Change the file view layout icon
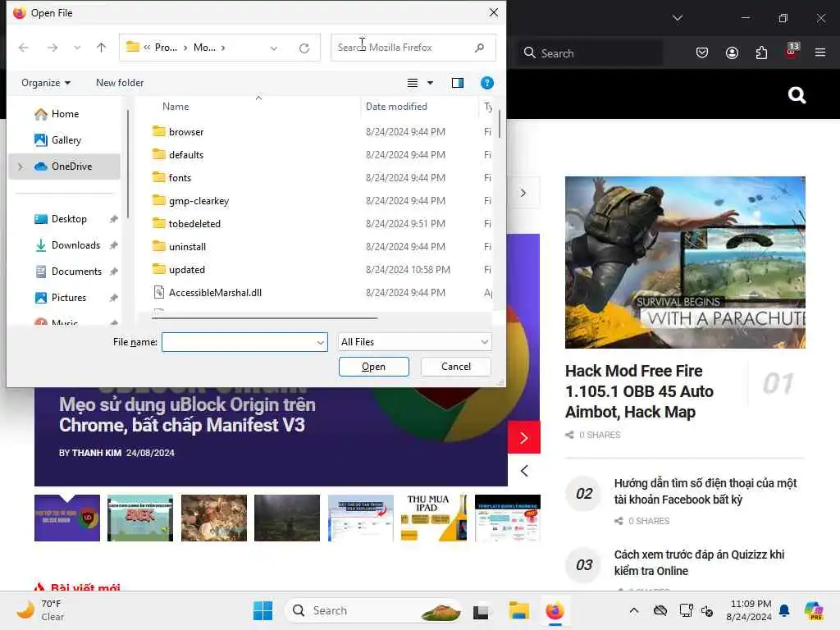The image size is (840, 630). pos(413,83)
